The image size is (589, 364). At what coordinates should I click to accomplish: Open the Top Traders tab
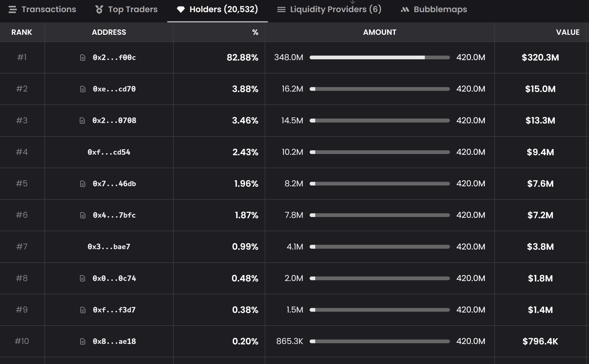coord(126,9)
